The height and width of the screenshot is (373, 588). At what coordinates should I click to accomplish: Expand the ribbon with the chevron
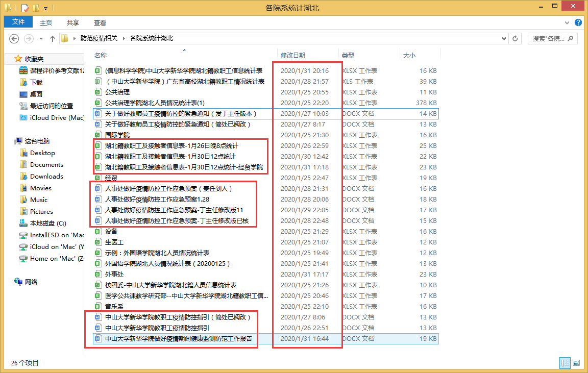(x=568, y=22)
